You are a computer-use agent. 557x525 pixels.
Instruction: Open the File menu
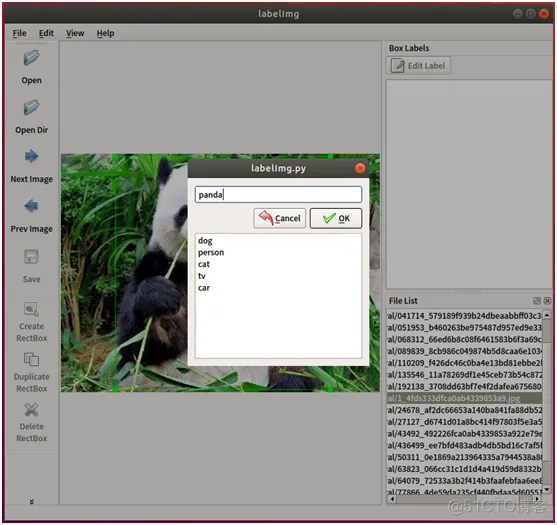20,33
